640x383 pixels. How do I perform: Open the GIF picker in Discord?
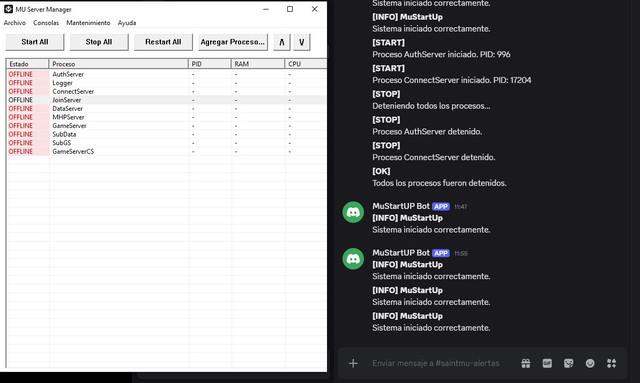click(547, 363)
